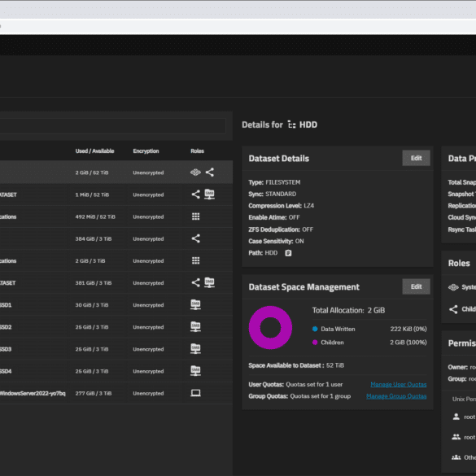Screen dimensions: 476x476
Task: Edit the Dataset Details card
Action: pos(417,158)
